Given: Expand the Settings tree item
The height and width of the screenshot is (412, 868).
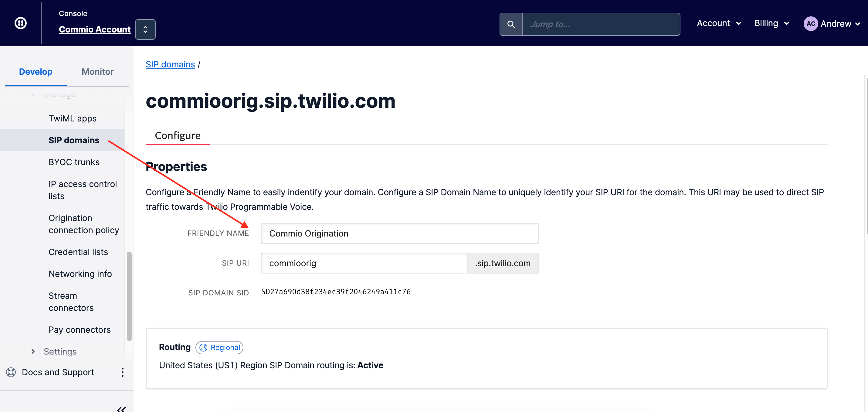Looking at the screenshot, I should tap(33, 351).
